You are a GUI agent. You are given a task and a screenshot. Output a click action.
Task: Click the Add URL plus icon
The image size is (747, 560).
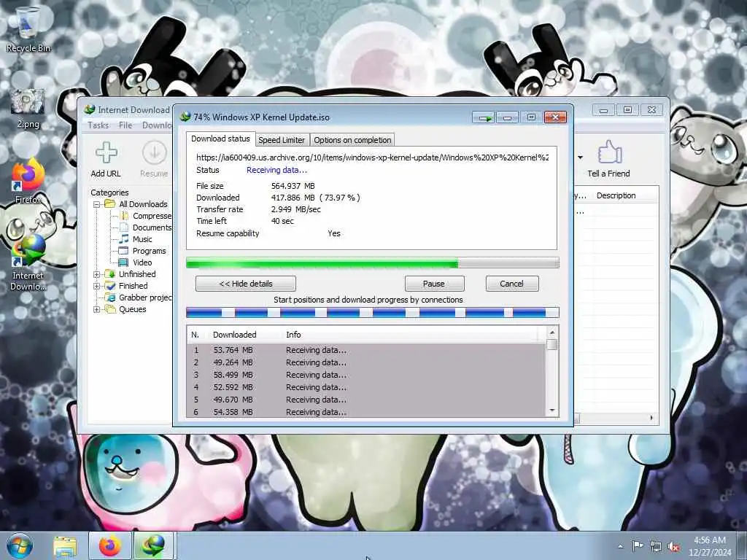[x=107, y=152]
